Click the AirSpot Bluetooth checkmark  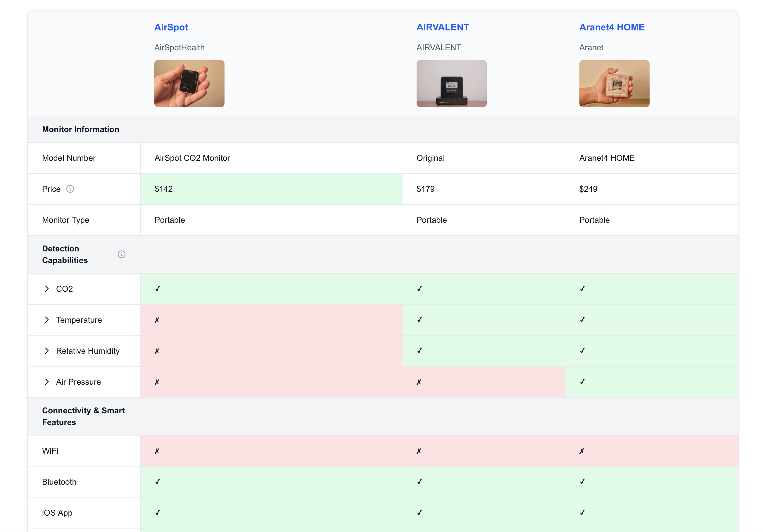(x=158, y=481)
